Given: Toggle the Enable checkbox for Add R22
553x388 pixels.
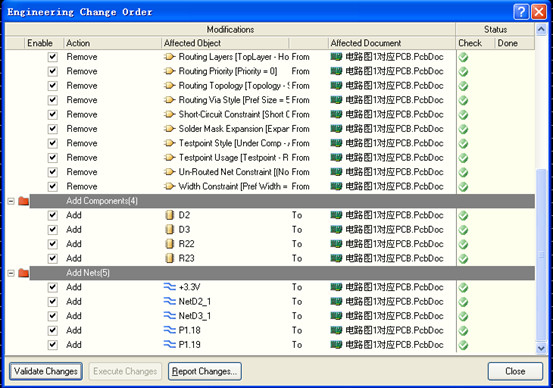Looking at the screenshot, I should point(53,244).
